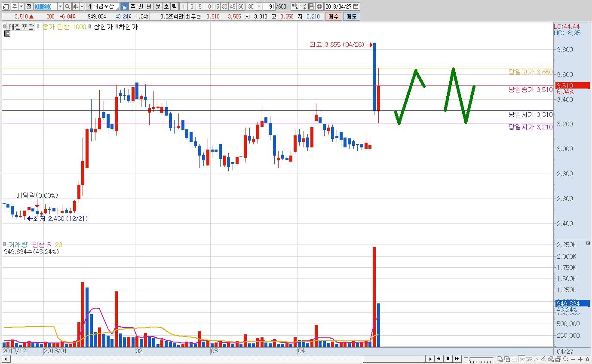
Task: Click the magnifier stock search icon
Action: pos(67,6)
